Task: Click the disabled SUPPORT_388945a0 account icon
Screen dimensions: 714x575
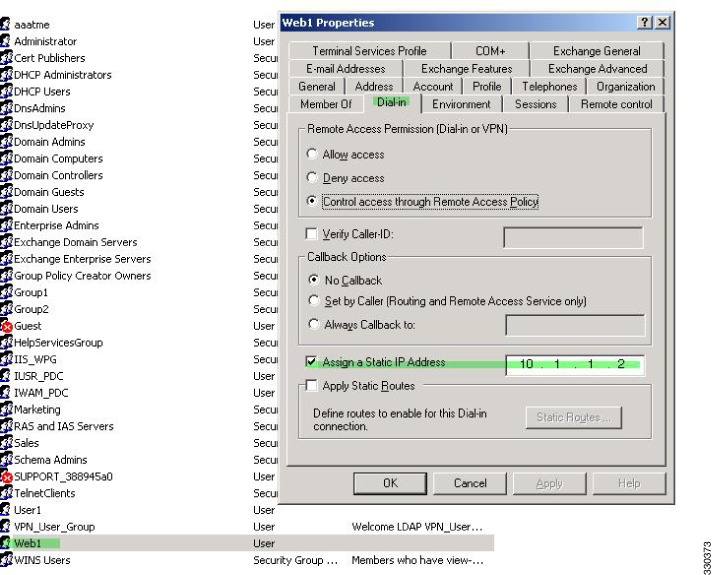Action: point(6,476)
